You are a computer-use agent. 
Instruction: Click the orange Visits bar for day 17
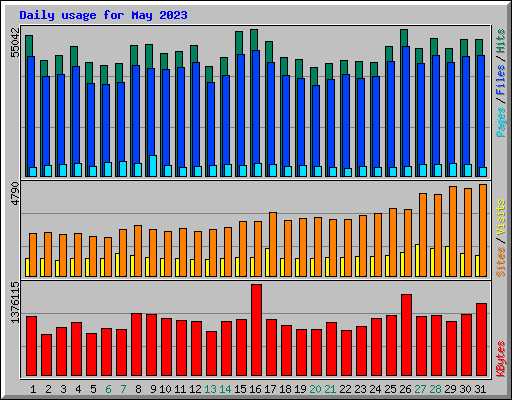(273, 244)
